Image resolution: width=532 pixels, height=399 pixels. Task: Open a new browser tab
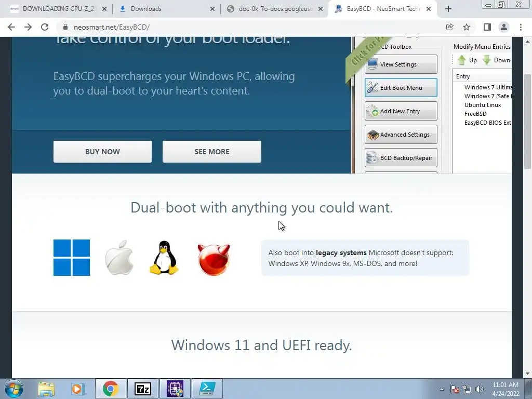tap(448, 9)
